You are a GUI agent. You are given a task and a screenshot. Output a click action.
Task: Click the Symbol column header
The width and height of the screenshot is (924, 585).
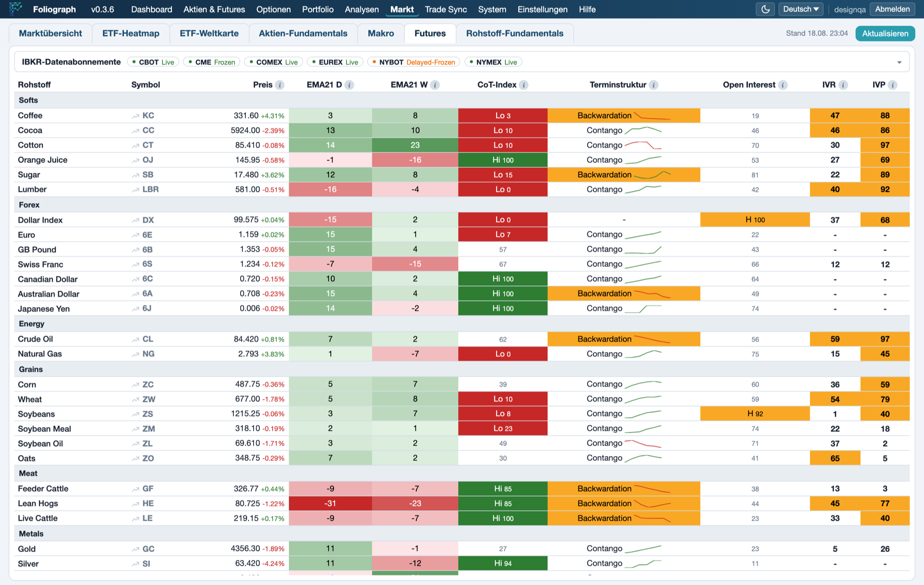(x=146, y=85)
